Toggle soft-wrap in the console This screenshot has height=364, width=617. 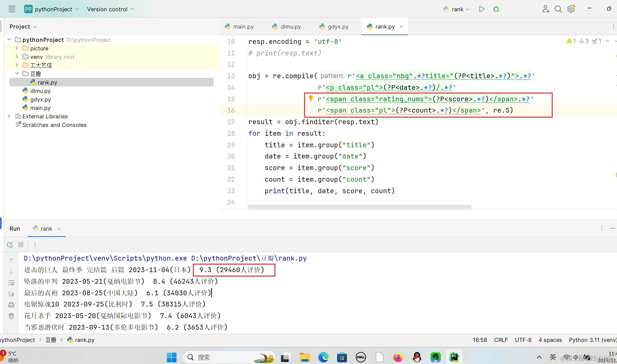pyautogui.click(x=11, y=283)
